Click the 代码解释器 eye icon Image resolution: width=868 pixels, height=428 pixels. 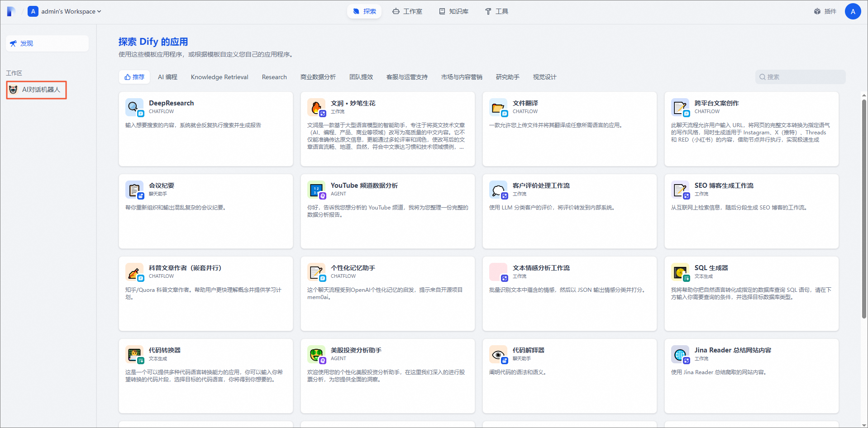point(498,354)
